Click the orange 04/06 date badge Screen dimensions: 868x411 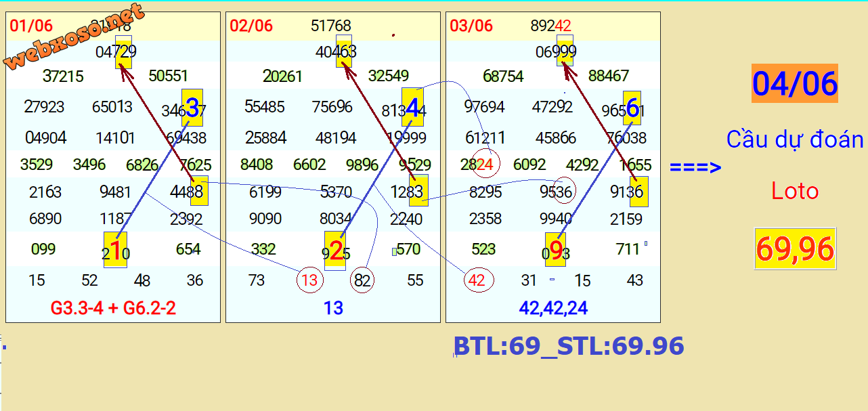pos(795,84)
